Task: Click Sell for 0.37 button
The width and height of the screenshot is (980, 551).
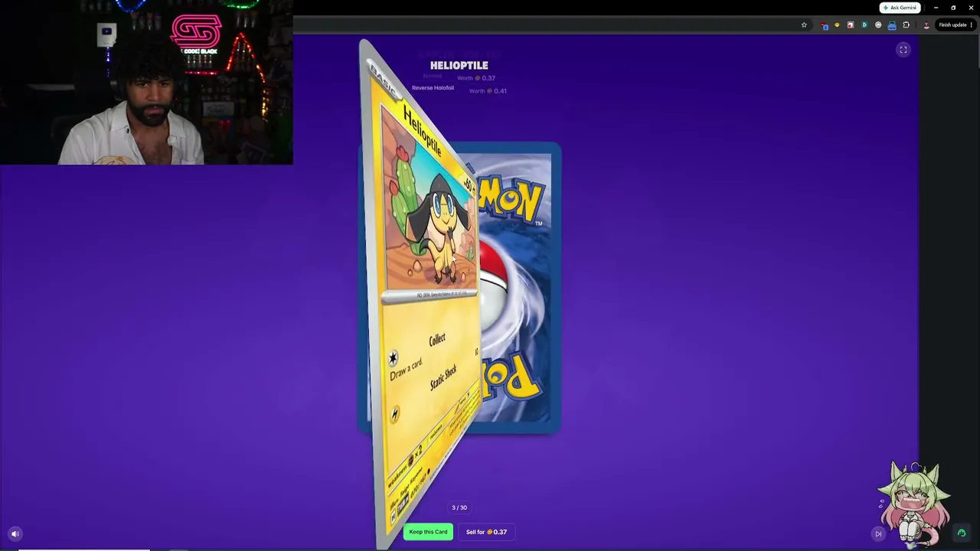Action: [486, 532]
